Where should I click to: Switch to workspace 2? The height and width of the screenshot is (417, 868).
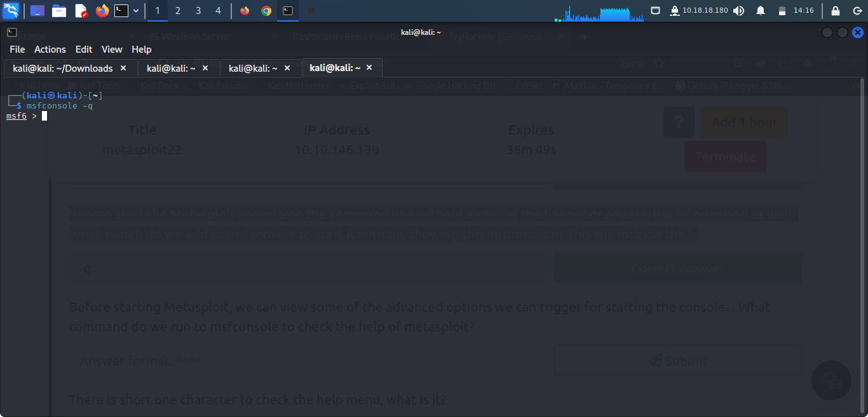click(x=178, y=11)
